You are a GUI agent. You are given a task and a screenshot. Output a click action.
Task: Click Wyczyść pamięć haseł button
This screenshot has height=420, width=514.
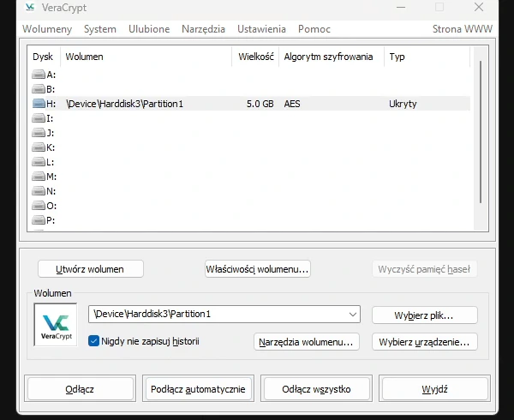coord(424,269)
